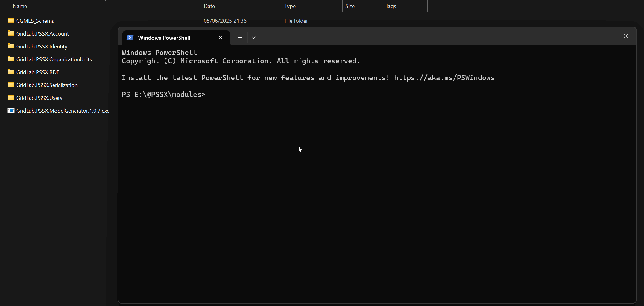The width and height of the screenshot is (644, 306).
Task: Expand the new tab profile dropdown
Action: (x=254, y=38)
